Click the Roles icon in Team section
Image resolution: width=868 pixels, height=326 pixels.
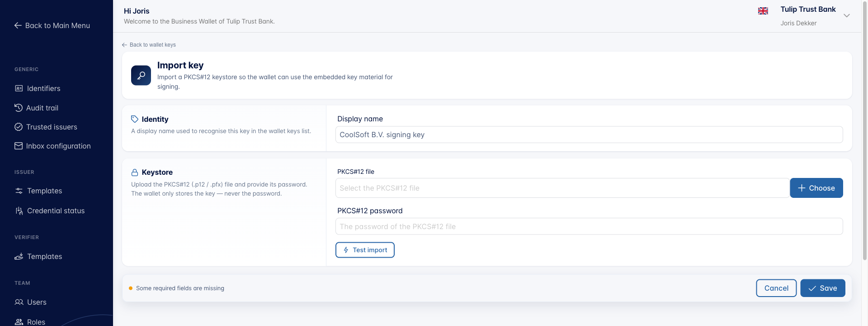tap(19, 322)
